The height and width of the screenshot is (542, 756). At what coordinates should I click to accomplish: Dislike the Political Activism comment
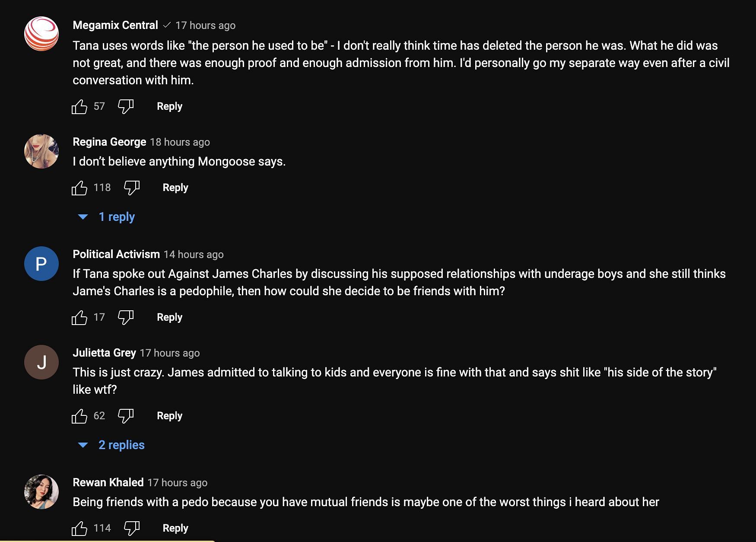click(126, 317)
